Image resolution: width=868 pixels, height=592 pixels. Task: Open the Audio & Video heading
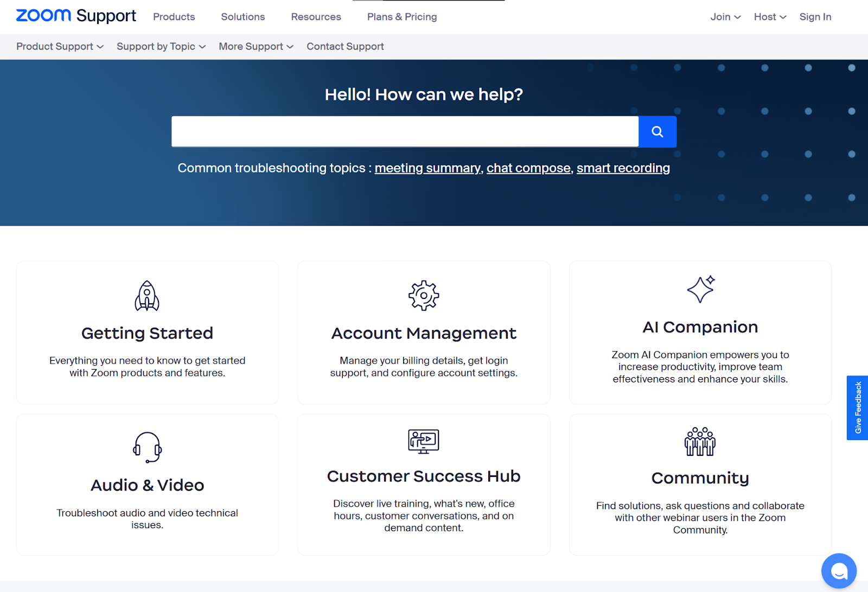tap(147, 485)
